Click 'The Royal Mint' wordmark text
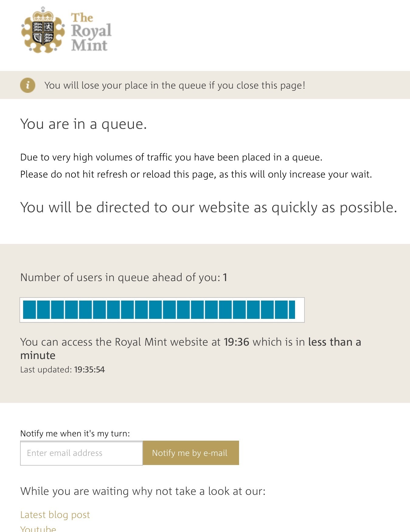Viewport: 410px width, 532px height. pyautogui.click(x=91, y=32)
